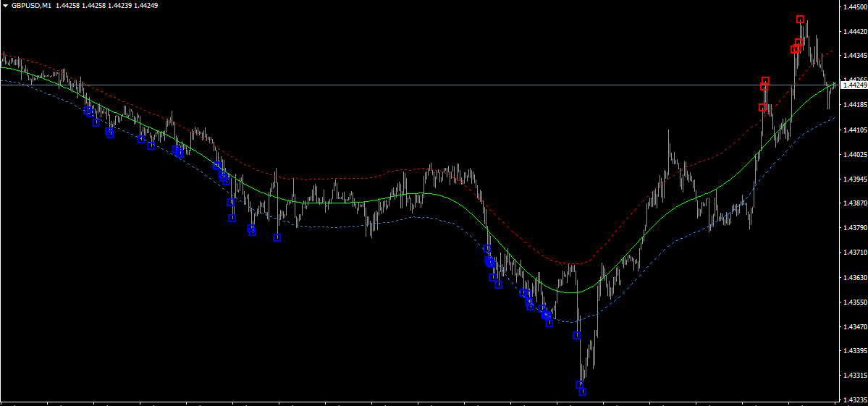Select the lowest blue square signal marker
The height and width of the screenshot is (406, 868).
[582, 392]
